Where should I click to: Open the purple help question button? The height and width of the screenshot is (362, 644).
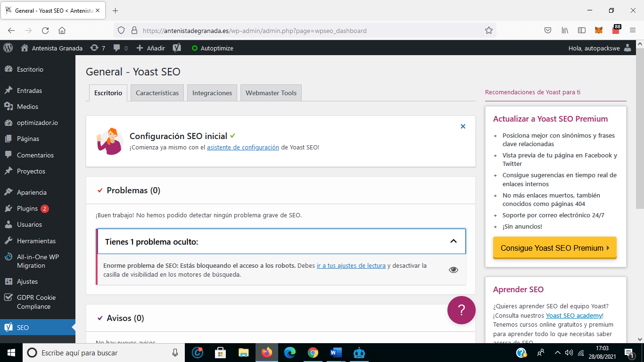462,310
